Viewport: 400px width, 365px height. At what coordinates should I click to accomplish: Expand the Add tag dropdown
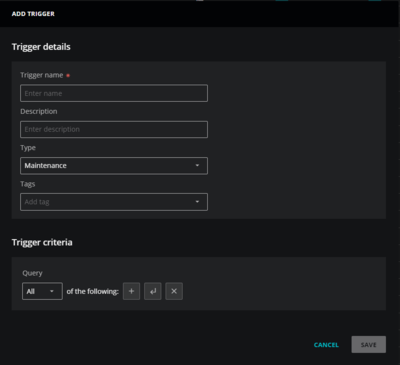click(114, 202)
